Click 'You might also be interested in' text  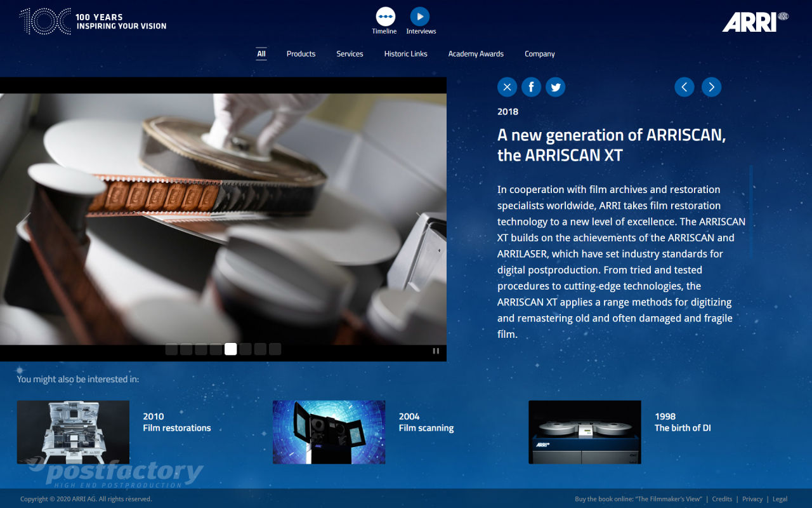pos(78,379)
